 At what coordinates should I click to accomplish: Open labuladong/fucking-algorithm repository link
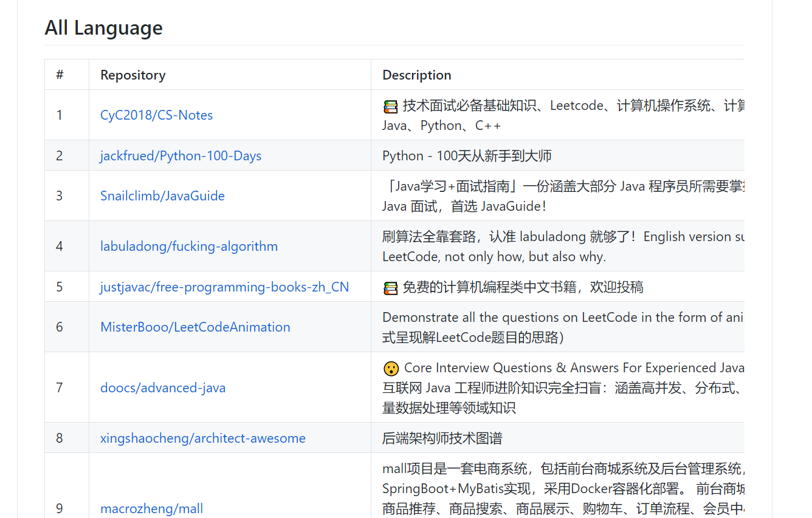tap(189, 246)
